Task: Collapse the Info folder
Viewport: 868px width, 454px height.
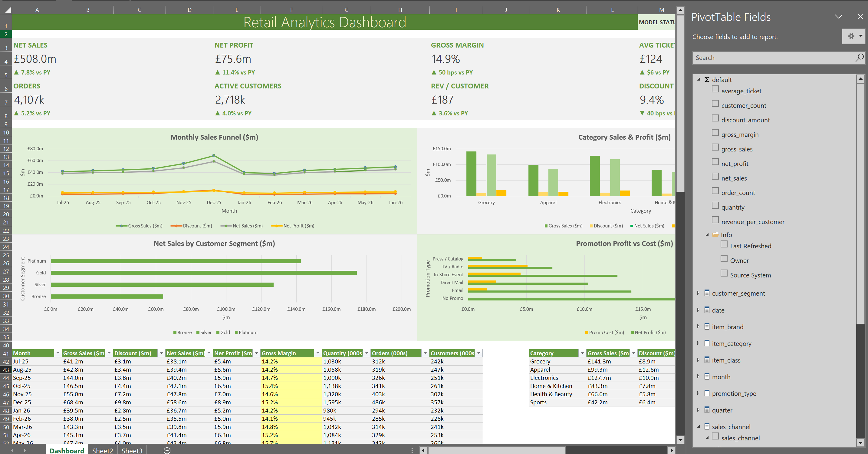Action: click(707, 234)
